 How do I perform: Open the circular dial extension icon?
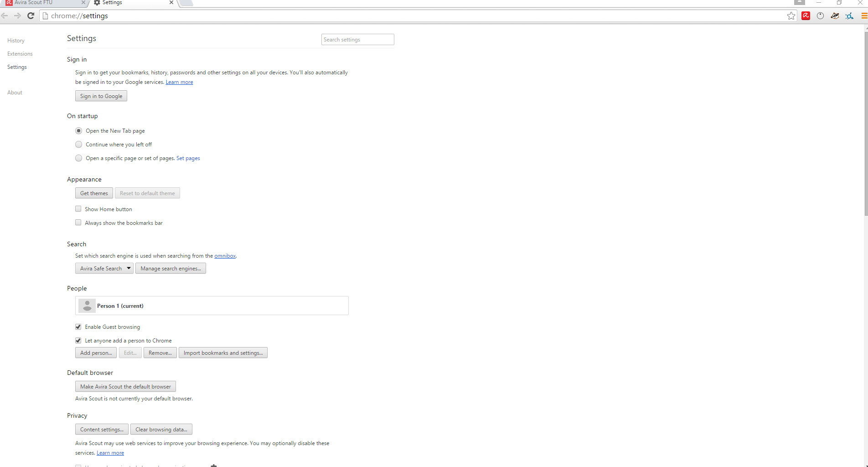pyautogui.click(x=820, y=16)
